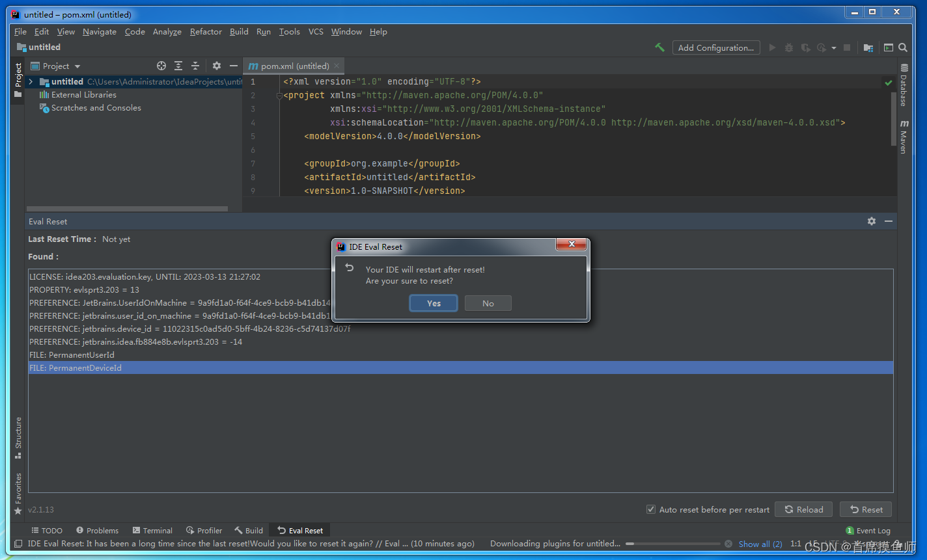927x560 pixels.
Task: Click the Reload button
Action: click(x=804, y=509)
